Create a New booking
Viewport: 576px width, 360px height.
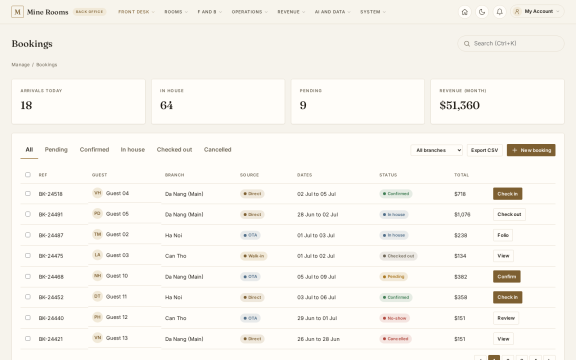(x=531, y=150)
